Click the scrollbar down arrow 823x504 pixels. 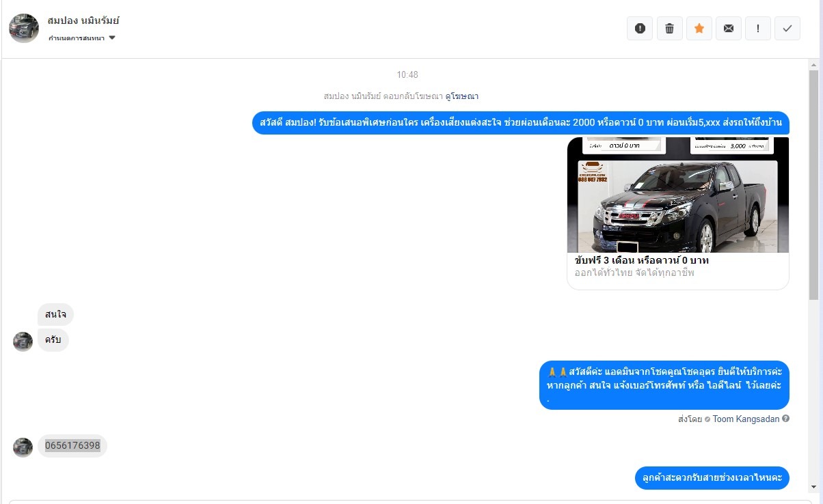813,487
